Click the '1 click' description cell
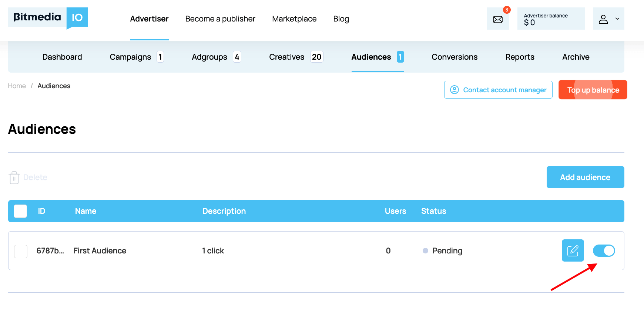 [213, 251]
